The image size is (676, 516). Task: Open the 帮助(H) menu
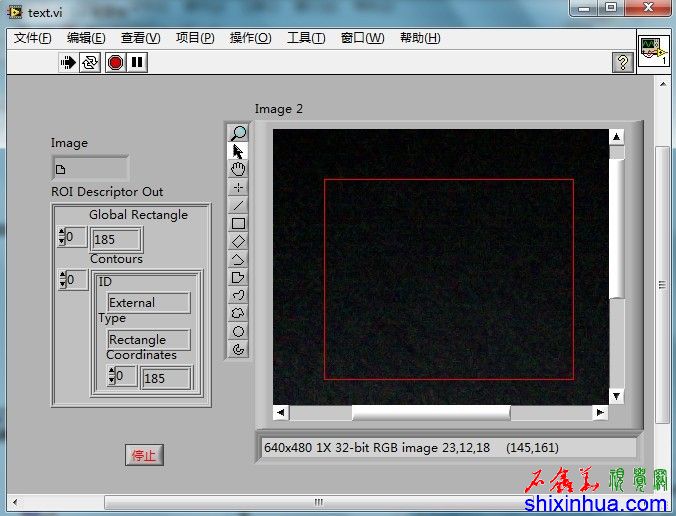pos(419,38)
